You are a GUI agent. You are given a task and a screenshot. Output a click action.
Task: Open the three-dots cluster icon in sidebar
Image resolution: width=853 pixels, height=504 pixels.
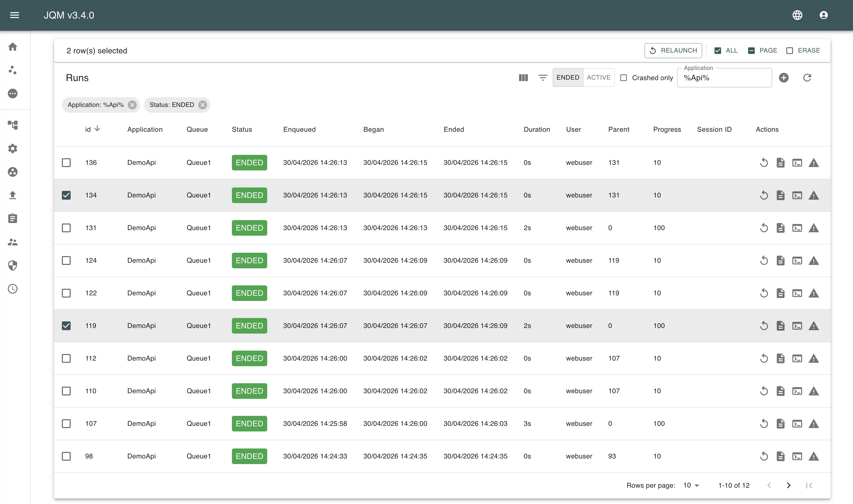(x=13, y=70)
